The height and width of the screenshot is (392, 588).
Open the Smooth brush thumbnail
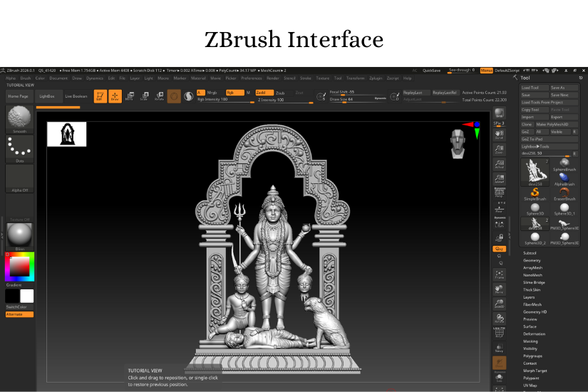[19, 119]
